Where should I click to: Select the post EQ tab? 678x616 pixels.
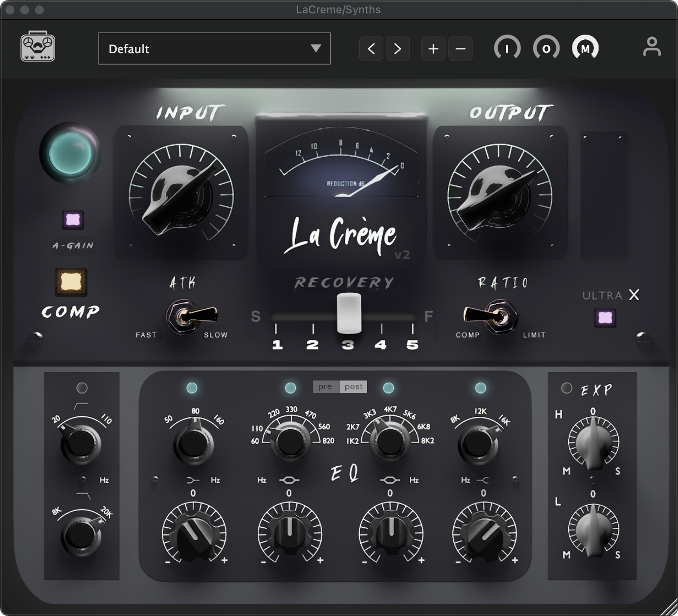tap(353, 387)
